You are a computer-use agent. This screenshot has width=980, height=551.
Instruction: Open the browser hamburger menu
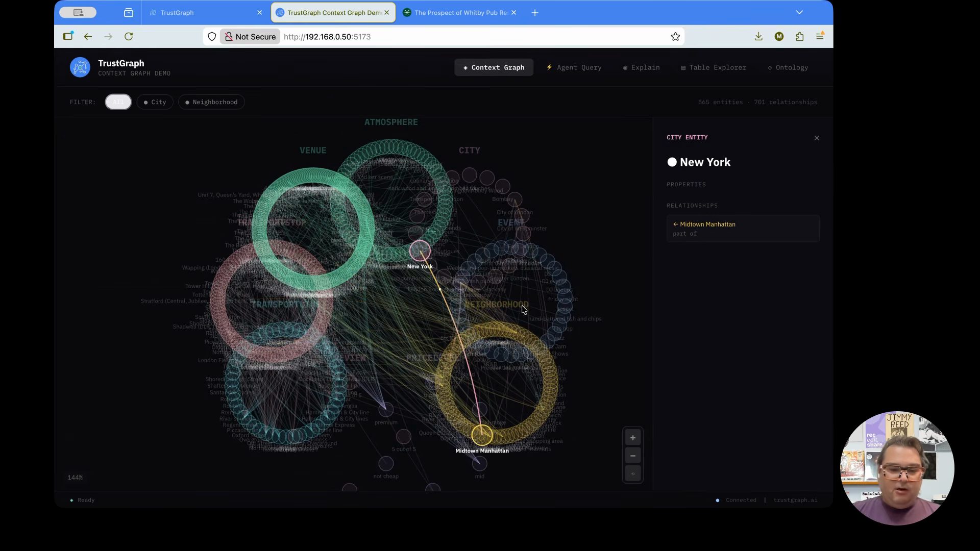pyautogui.click(x=820, y=37)
